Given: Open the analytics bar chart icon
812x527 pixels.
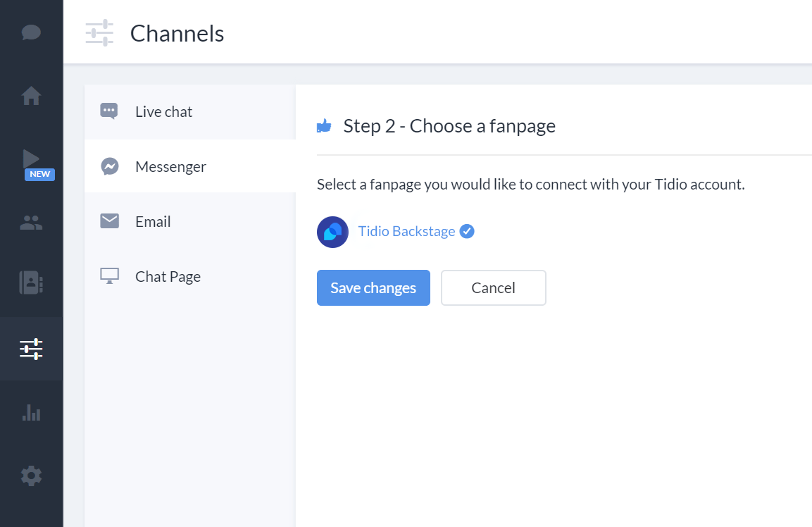Looking at the screenshot, I should click(x=31, y=412).
